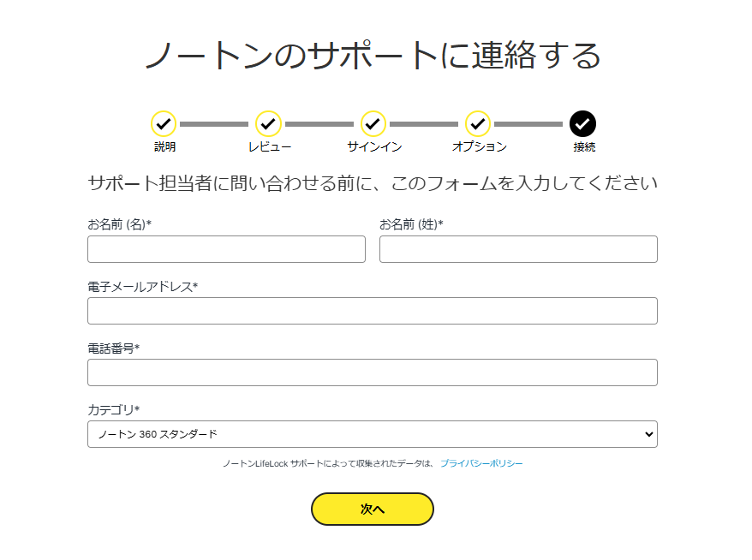Click the dropdown arrow of カテゴリ select
Image resolution: width=752 pixels, height=560 pixels.
649,434
